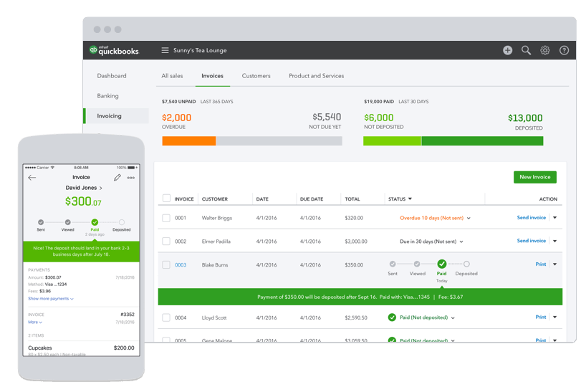Open the help question mark icon

pyautogui.click(x=564, y=50)
